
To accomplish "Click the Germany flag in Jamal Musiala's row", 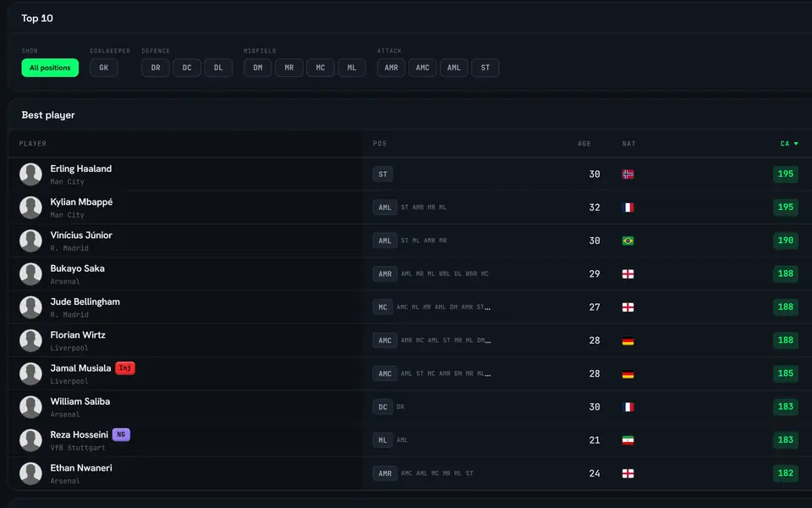I will pyautogui.click(x=628, y=373).
